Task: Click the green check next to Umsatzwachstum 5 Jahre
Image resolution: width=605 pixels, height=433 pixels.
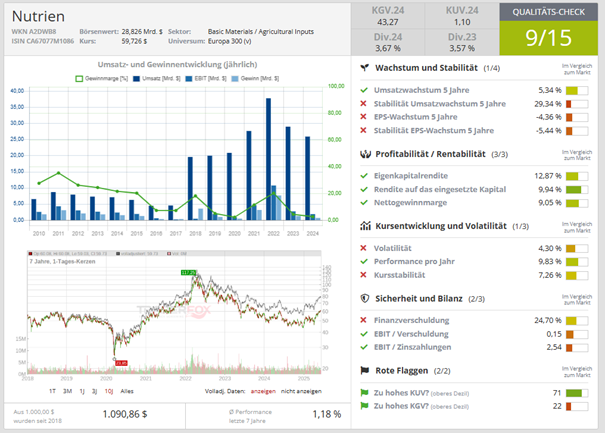Action: (x=363, y=90)
